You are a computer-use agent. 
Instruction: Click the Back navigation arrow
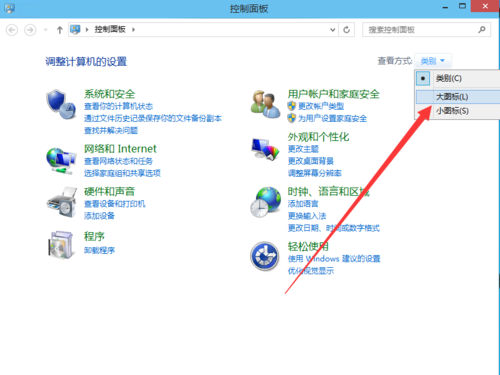click(x=12, y=30)
